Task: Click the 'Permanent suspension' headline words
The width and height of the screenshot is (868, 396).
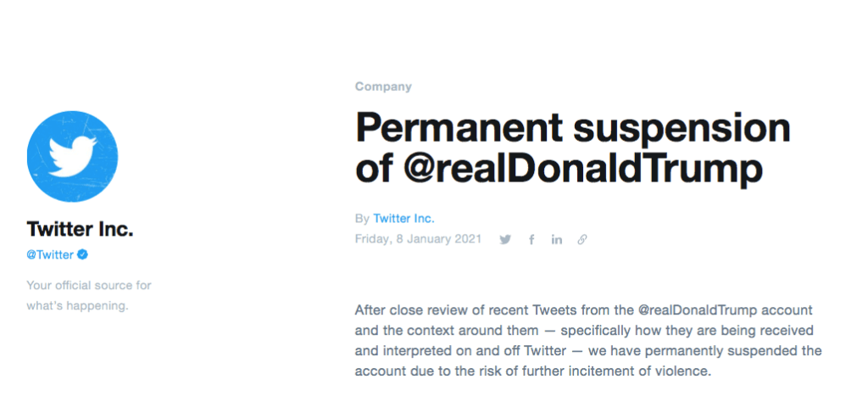Action: pyautogui.click(x=572, y=129)
